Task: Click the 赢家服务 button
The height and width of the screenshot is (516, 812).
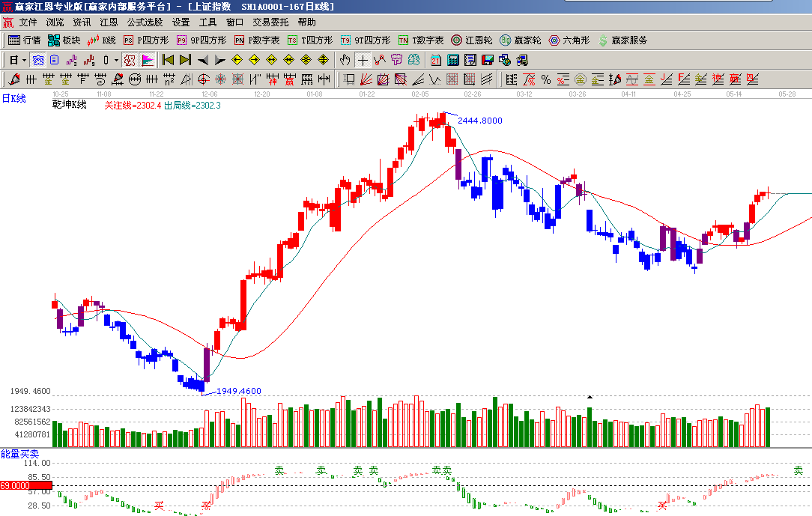Action: pyautogui.click(x=622, y=40)
